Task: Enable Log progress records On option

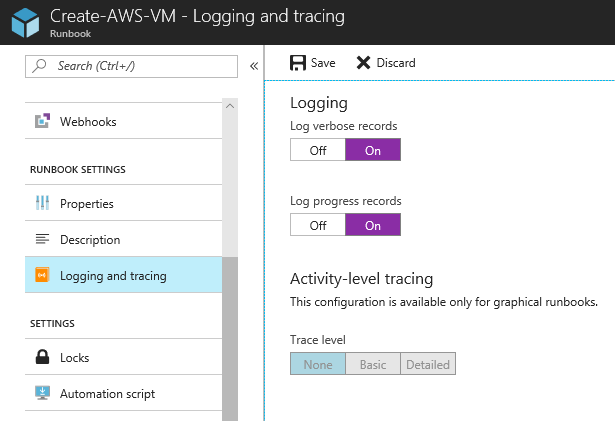Action: pyautogui.click(x=373, y=225)
